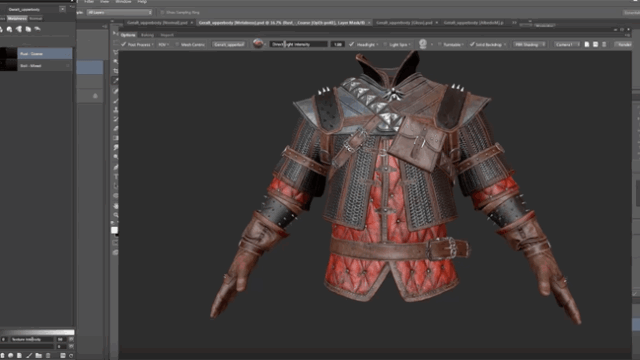Select the Rectangular Marquee tool
The height and width of the screenshot is (360, 640).
[x=116, y=43]
